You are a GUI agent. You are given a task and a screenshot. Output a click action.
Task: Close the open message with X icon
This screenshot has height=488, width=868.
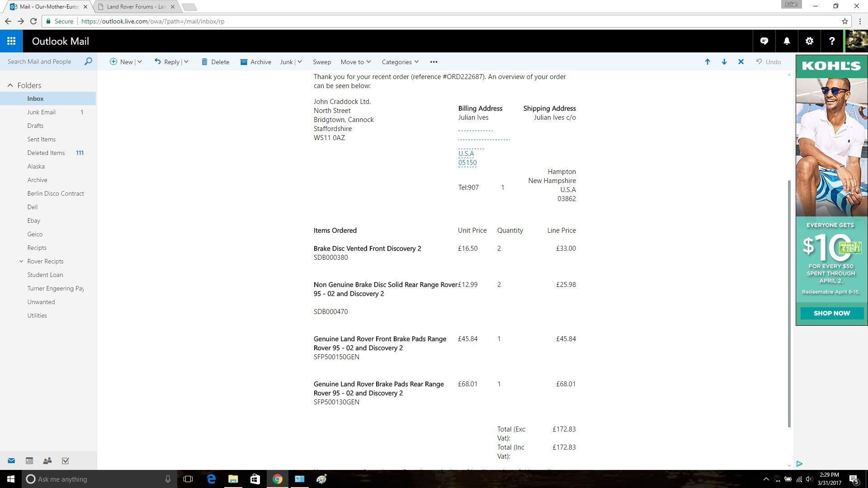pos(741,62)
